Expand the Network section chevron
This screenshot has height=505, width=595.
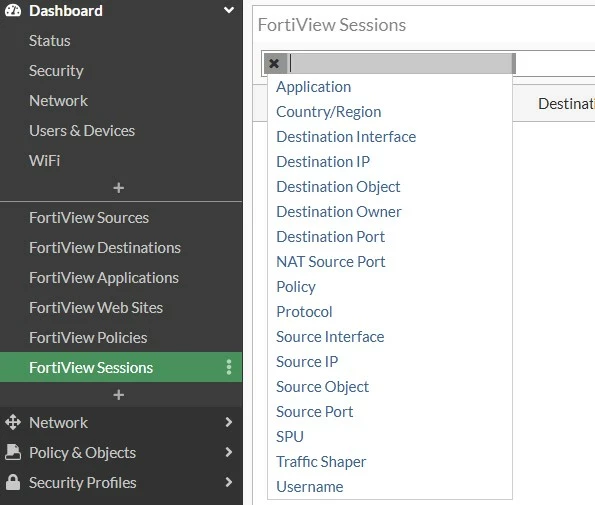point(228,422)
